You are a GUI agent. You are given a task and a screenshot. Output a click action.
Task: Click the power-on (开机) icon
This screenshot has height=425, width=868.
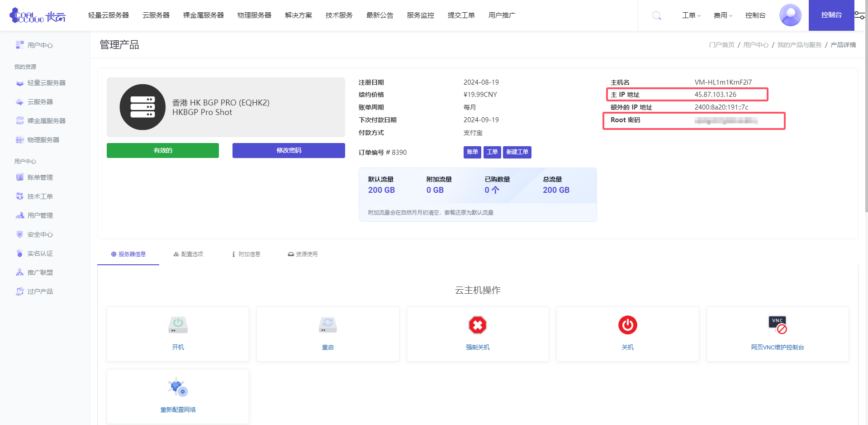(x=178, y=325)
